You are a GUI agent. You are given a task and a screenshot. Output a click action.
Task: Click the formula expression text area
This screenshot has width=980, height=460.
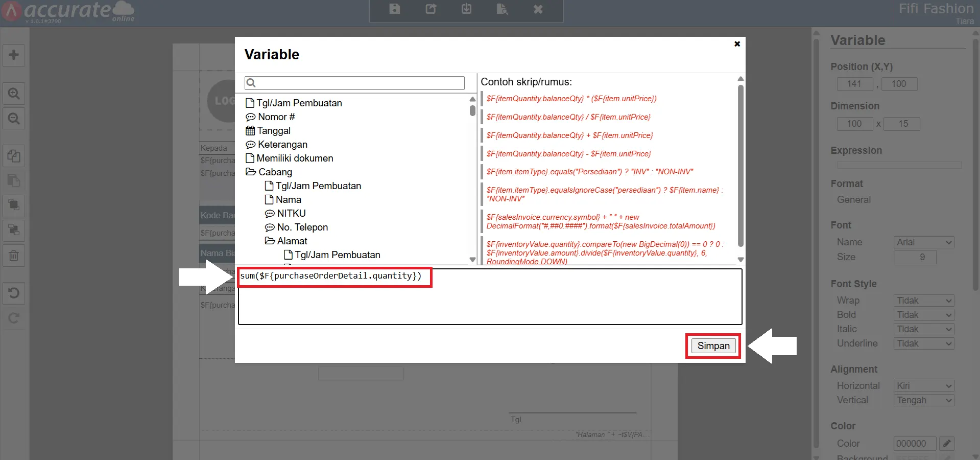coord(489,302)
